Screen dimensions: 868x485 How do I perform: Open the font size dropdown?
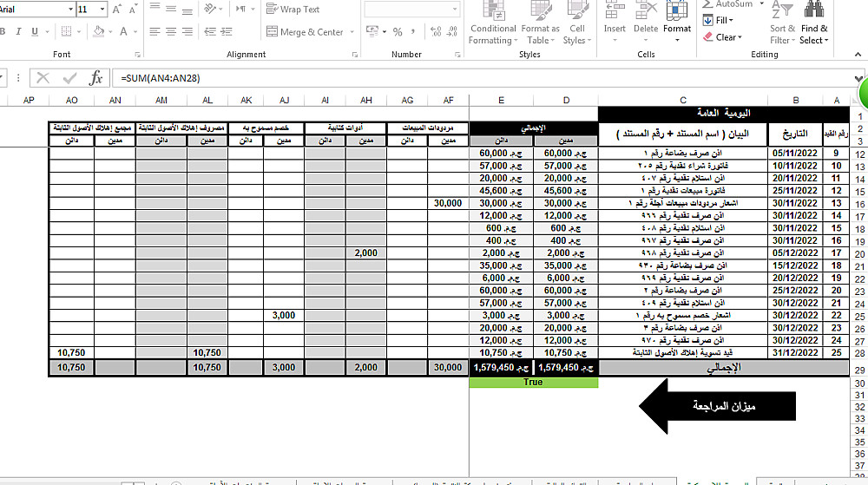coord(102,10)
